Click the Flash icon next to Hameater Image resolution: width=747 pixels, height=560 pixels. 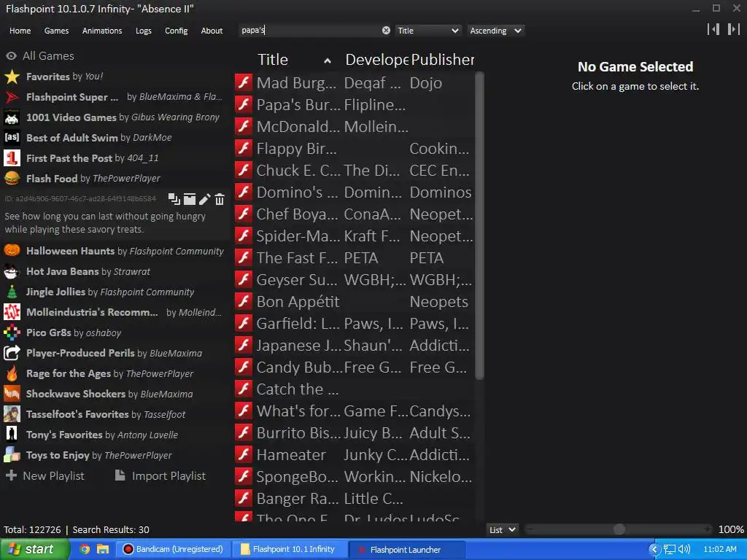(x=244, y=455)
